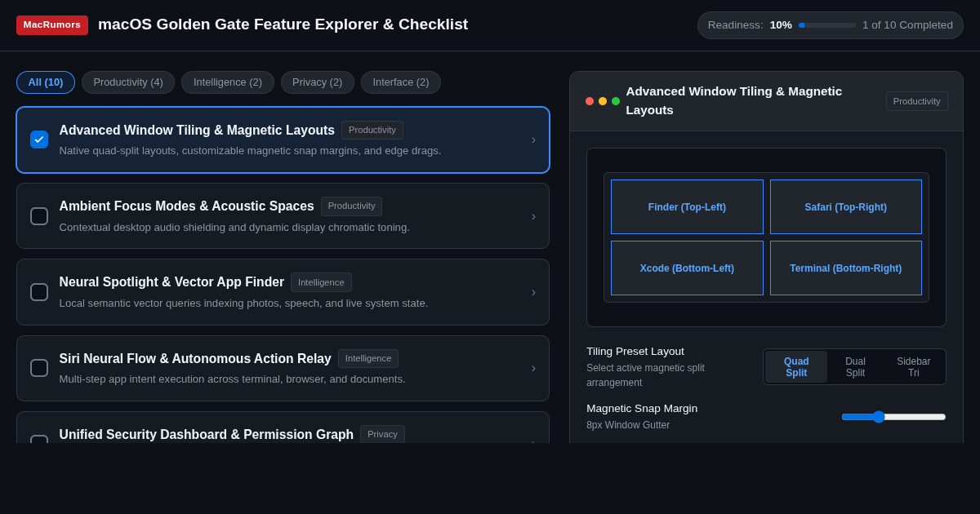Choose the Dual Split preset
Viewport: 980px width, 514px height.
[x=855, y=367]
